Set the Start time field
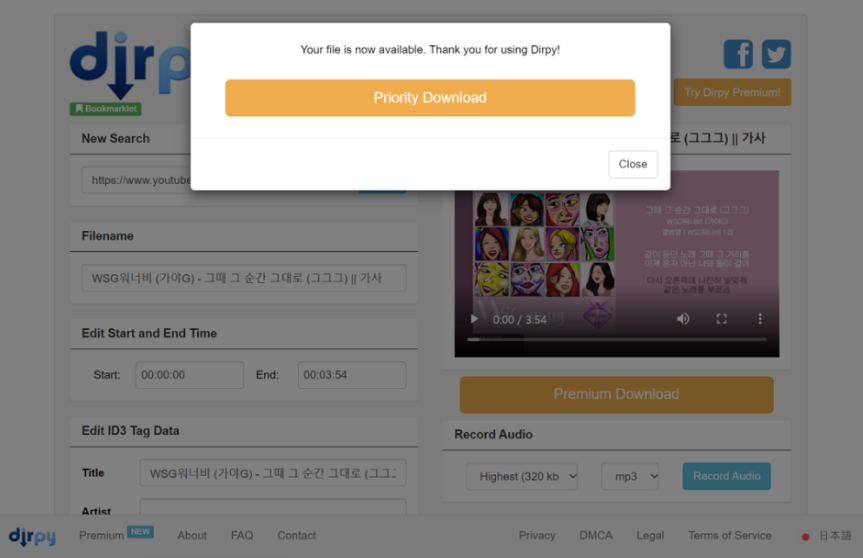Screen dimensions: 863x558 pyautogui.click(x=189, y=375)
